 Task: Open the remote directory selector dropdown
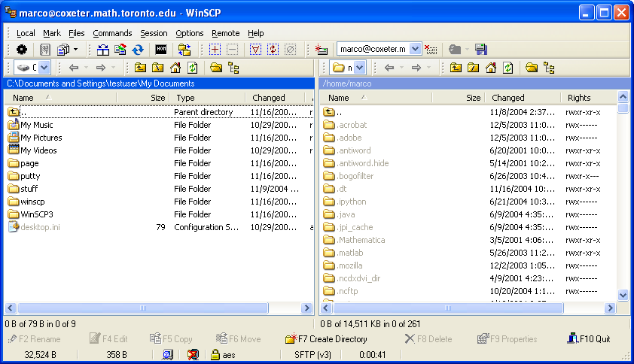tap(359, 68)
